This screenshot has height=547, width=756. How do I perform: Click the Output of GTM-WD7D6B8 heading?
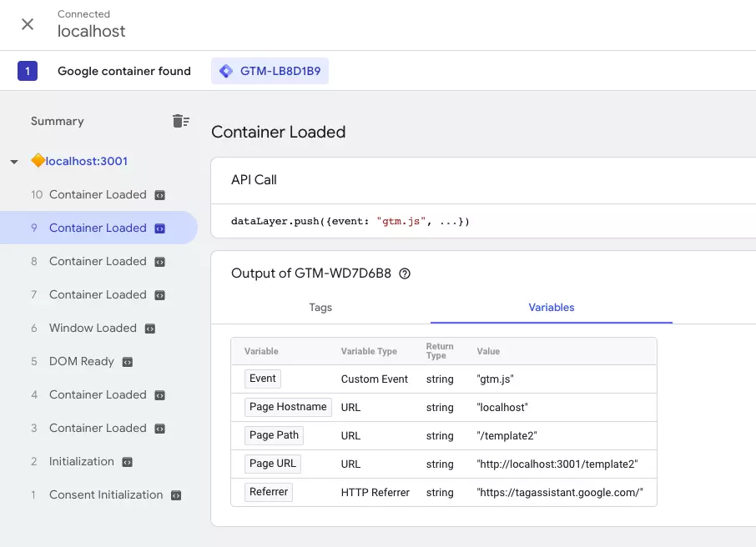pos(311,273)
